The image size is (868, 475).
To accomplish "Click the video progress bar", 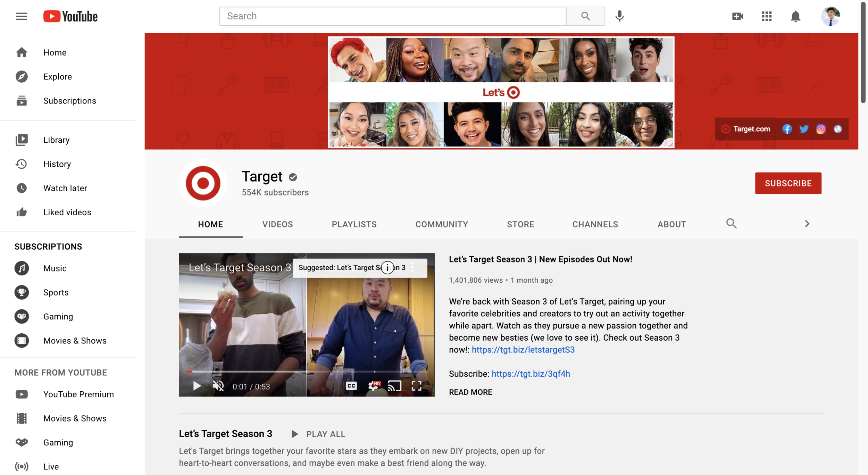I will (307, 372).
